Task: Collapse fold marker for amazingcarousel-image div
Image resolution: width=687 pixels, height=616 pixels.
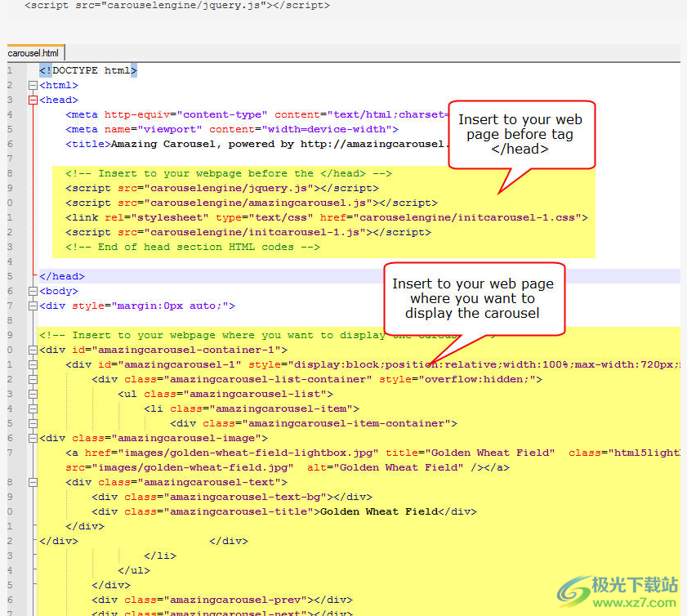Action: 33,438
